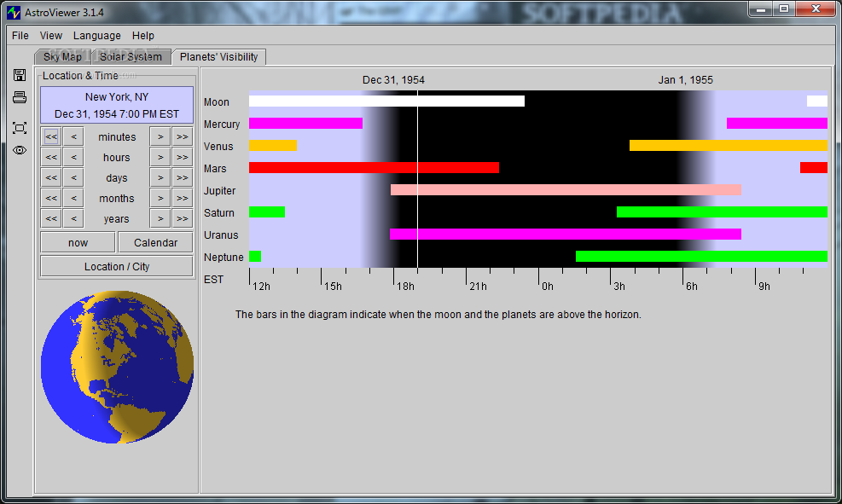Open the Language menu
This screenshot has height=504, width=842.
tap(97, 36)
